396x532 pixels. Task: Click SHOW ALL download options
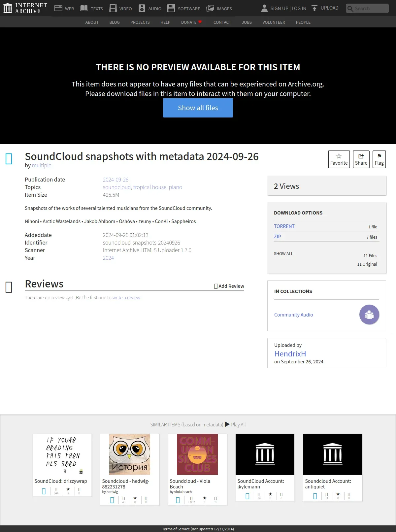[x=283, y=253]
